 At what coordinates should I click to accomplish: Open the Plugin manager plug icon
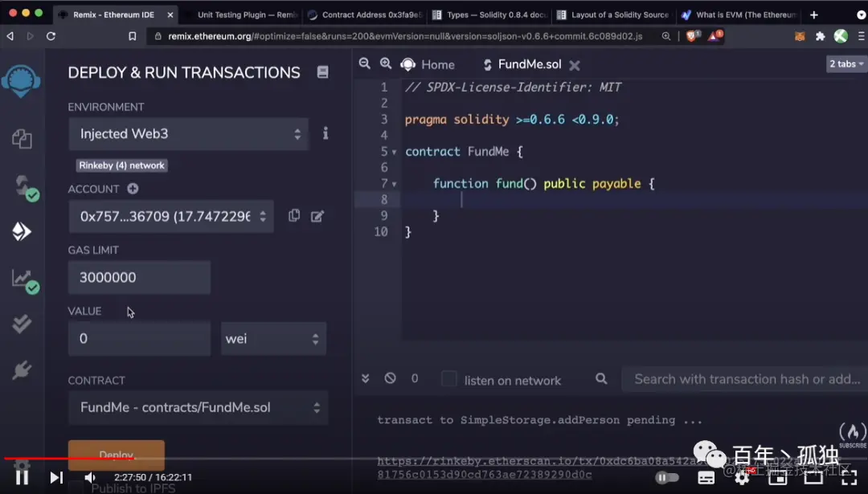coord(22,370)
